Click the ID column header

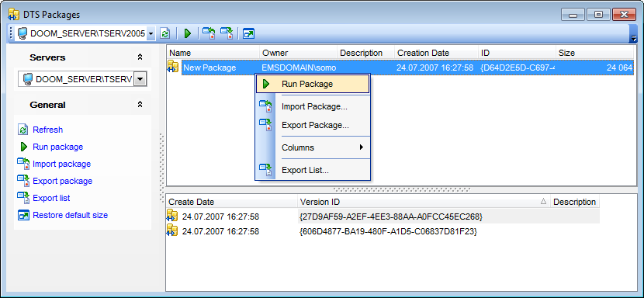point(517,53)
